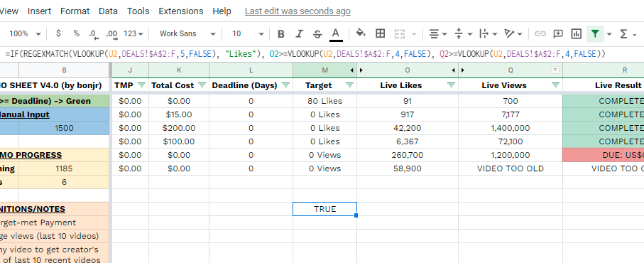The image size is (644, 263).
Task: Toggle italic formatting
Action: (300, 33)
